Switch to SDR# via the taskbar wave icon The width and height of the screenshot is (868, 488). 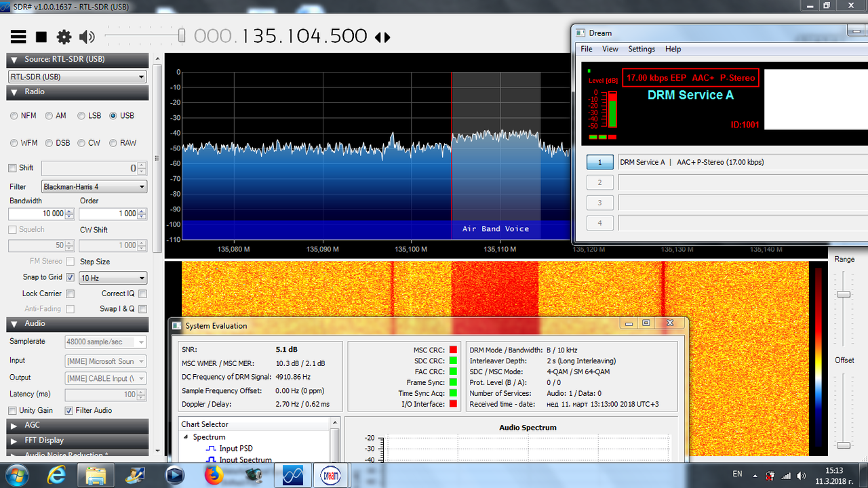[x=294, y=475]
